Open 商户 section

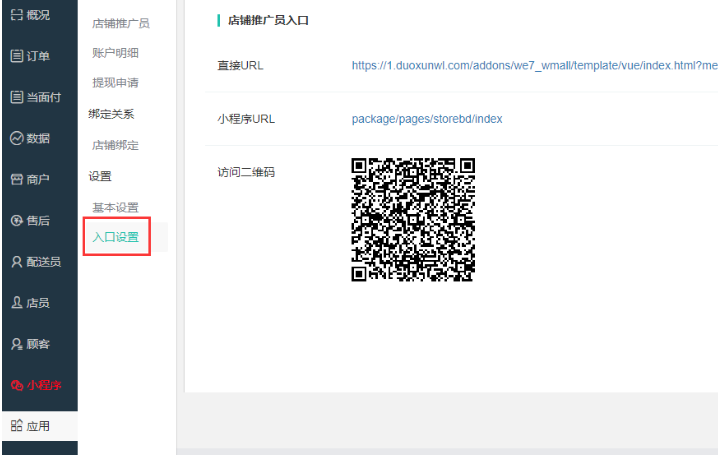click(38, 179)
